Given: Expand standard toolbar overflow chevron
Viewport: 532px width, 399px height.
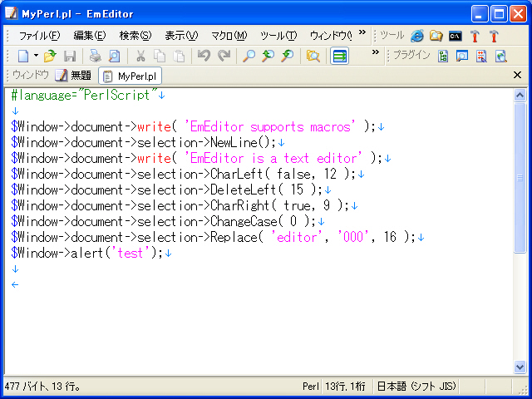Looking at the screenshot, I should point(375,52).
